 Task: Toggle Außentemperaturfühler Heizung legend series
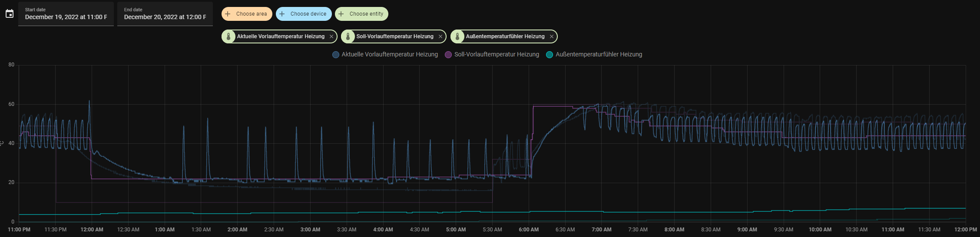(594, 54)
